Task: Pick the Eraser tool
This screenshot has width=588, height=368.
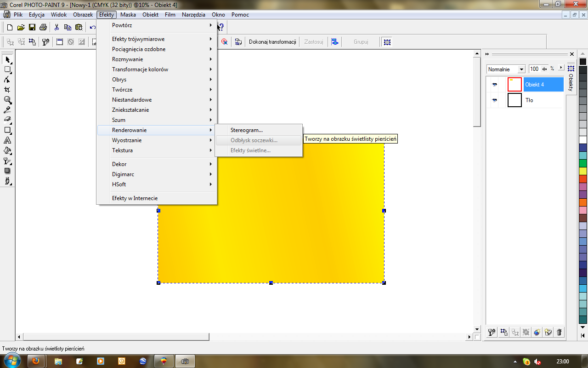Action: [7, 120]
